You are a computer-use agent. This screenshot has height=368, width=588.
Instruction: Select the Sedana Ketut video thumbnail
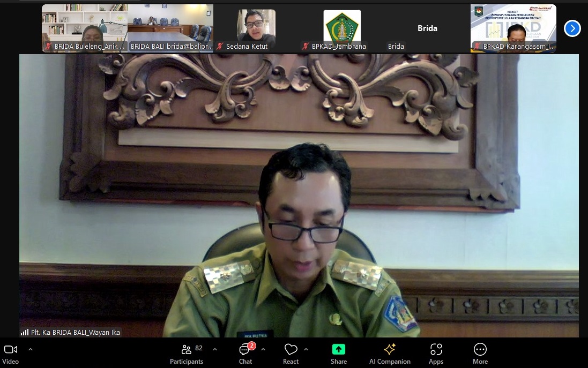(x=257, y=28)
